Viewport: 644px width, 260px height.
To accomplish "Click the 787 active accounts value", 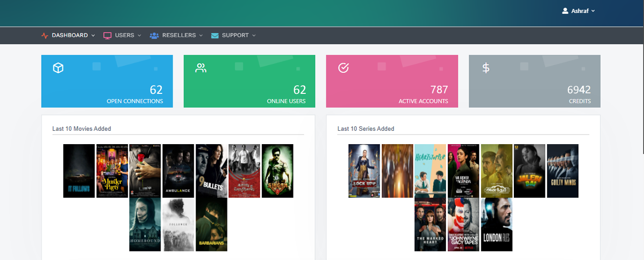I will click(439, 90).
